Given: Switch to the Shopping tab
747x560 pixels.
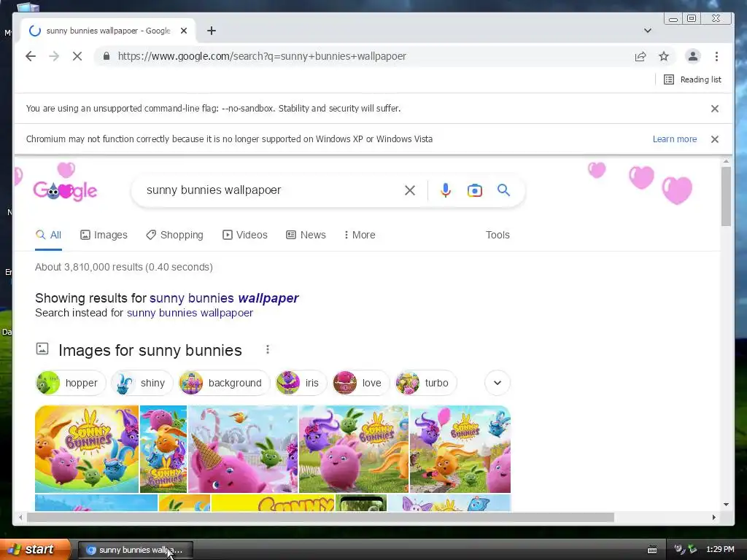Looking at the screenshot, I should 175,235.
